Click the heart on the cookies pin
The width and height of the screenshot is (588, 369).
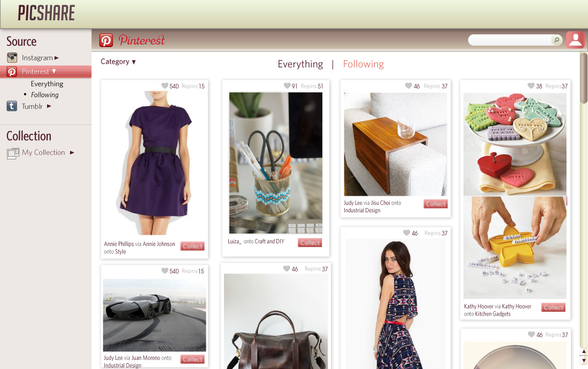coord(531,86)
